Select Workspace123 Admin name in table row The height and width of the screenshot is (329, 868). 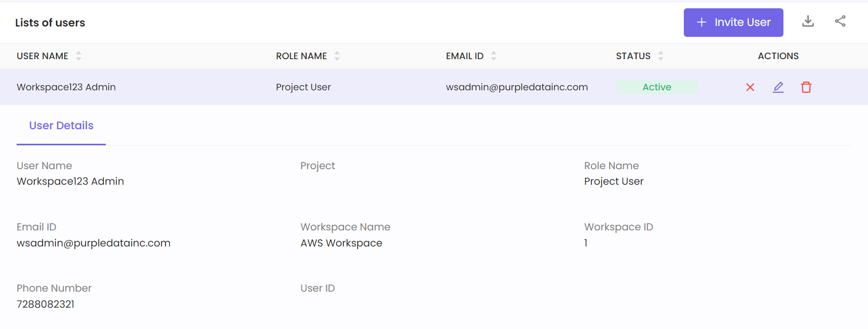point(66,87)
